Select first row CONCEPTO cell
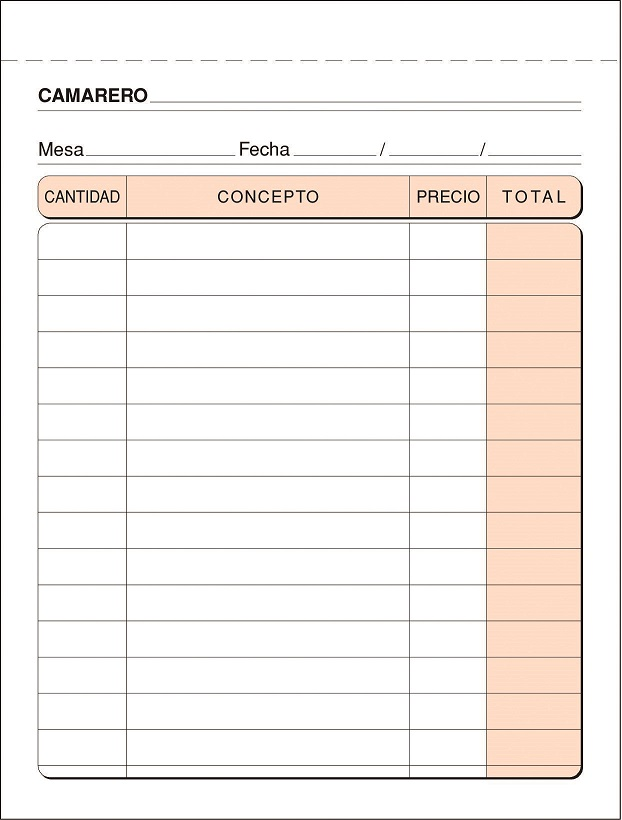The height and width of the screenshot is (820, 622). 268,242
